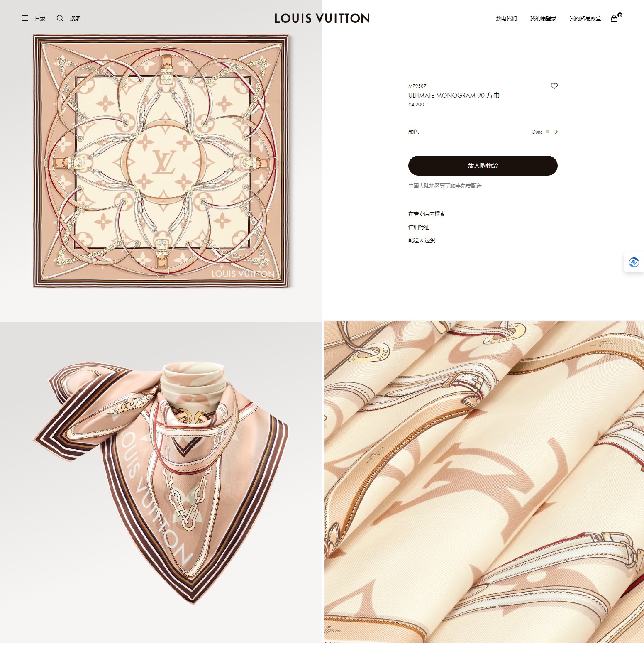644x671 pixels.
Task: Click the search magnifier icon
Action: [60, 18]
